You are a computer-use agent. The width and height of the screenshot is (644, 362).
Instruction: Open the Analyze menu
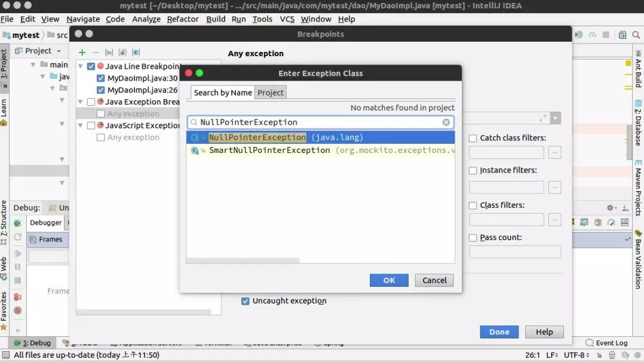pyautogui.click(x=146, y=19)
